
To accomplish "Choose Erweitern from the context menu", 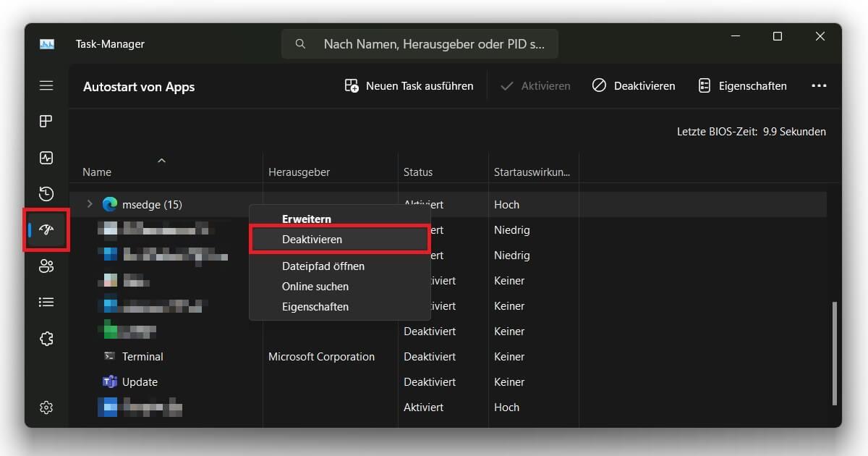I will (x=306, y=219).
